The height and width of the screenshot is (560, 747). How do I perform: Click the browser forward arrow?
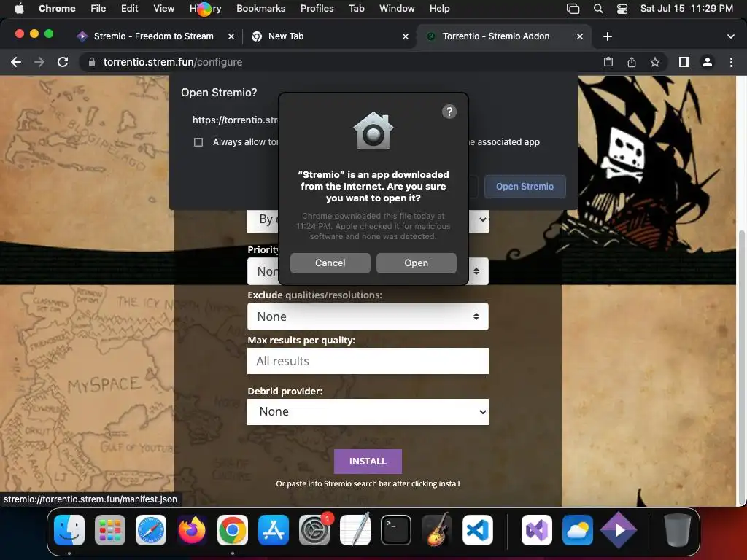point(39,62)
